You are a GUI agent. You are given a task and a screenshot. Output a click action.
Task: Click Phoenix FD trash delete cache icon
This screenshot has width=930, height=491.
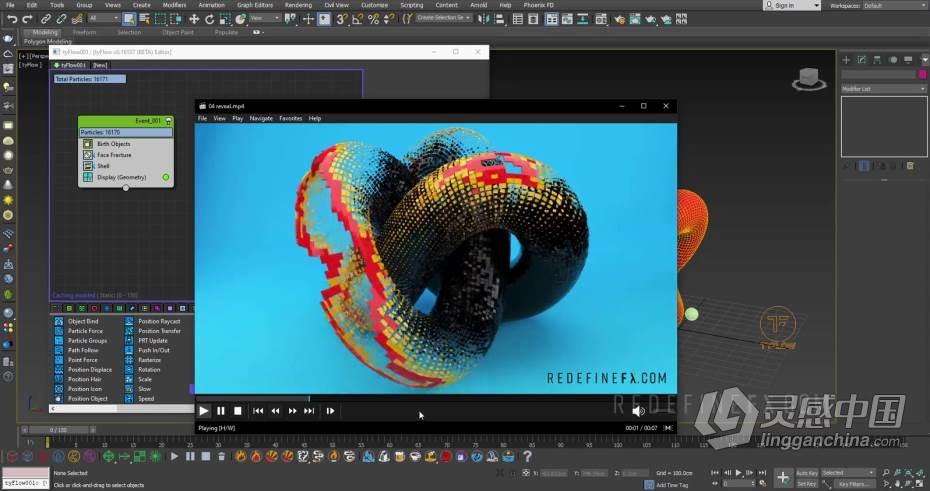pyautogui.click(x=221, y=456)
